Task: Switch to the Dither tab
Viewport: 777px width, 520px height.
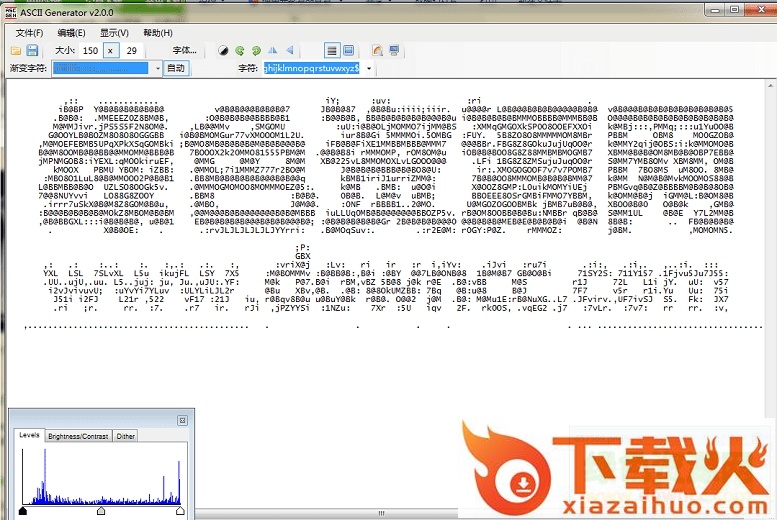Action: 125,436
